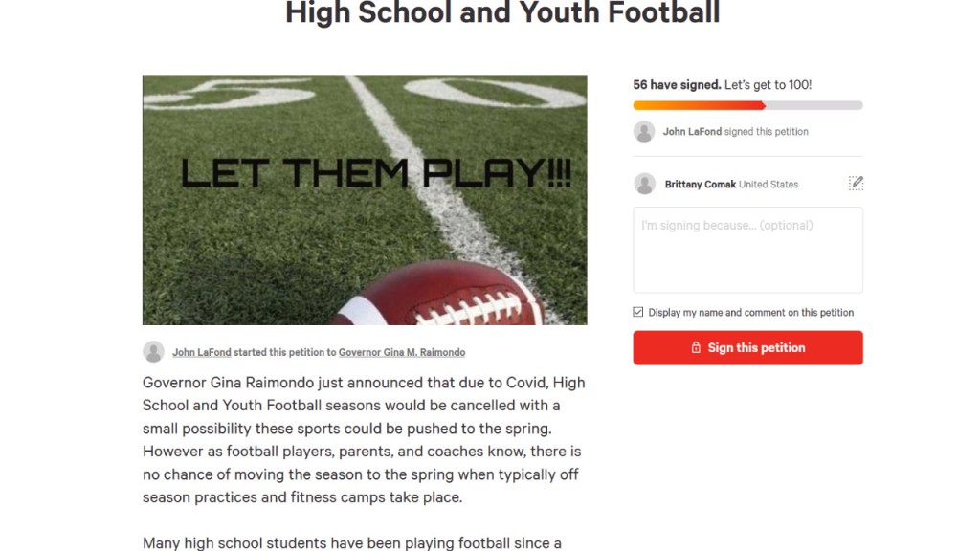
Task: Click the 'LET THEM PLAY!!!' text on the image
Action: 375,173
